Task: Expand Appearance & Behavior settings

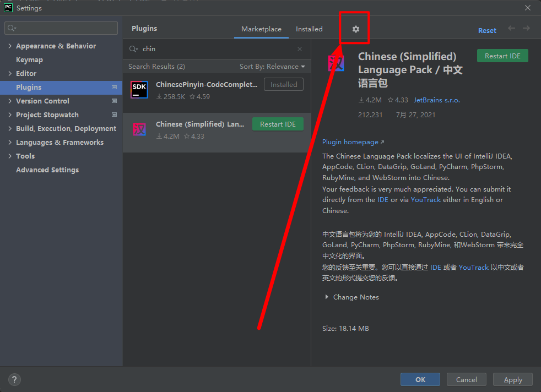Action: coord(10,46)
